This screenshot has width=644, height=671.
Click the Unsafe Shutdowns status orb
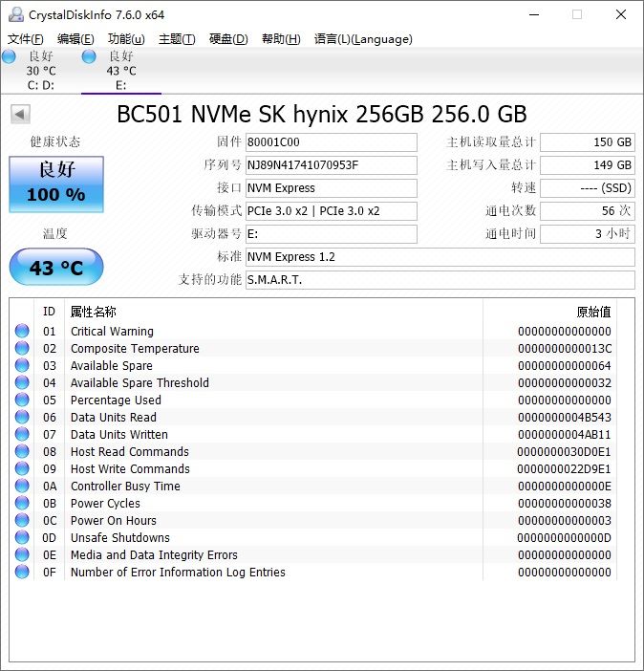[22, 538]
